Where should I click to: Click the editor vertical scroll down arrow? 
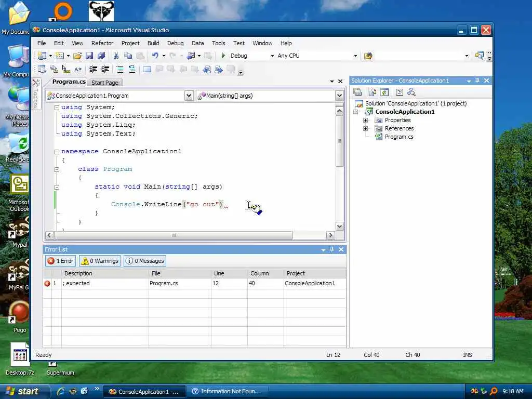click(x=339, y=226)
